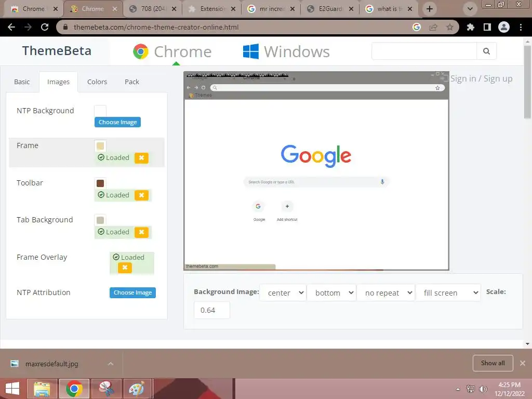Open the bottom alignment dropdown
Image resolution: width=532 pixels, height=399 pixels.
pos(331,292)
